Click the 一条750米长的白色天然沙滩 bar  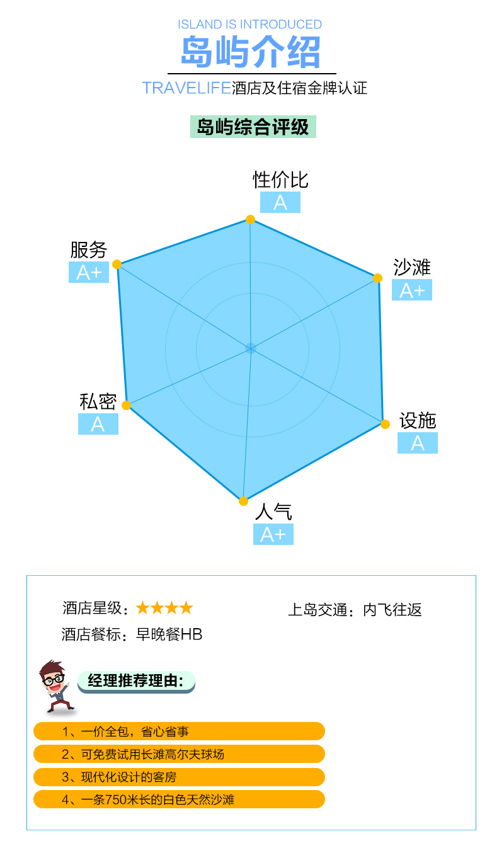[x=179, y=799]
